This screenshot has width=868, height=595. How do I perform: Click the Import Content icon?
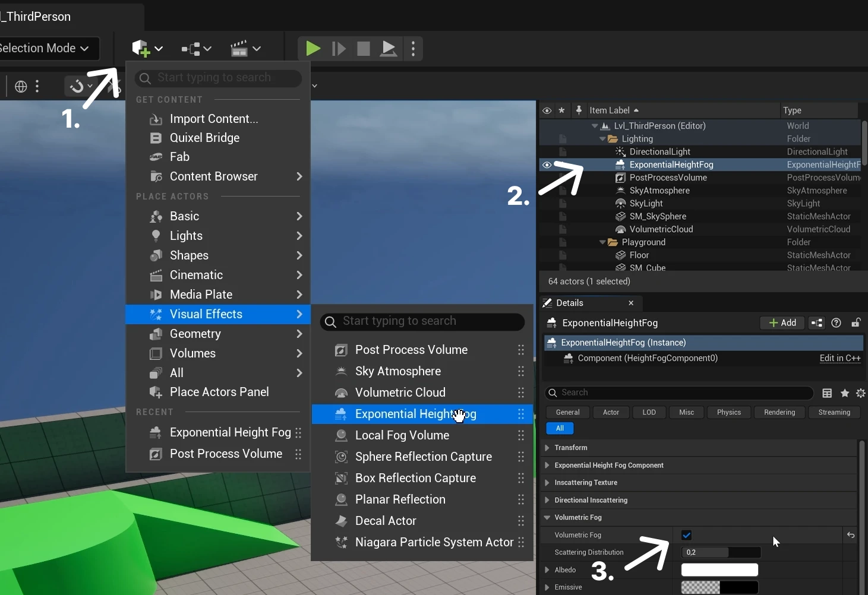pos(156,119)
